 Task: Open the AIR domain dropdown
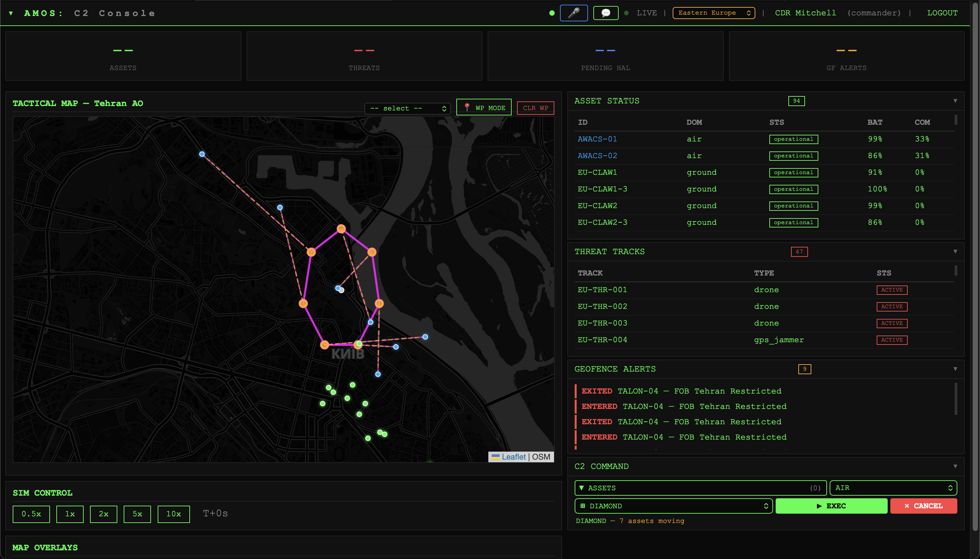tap(893, 488)
